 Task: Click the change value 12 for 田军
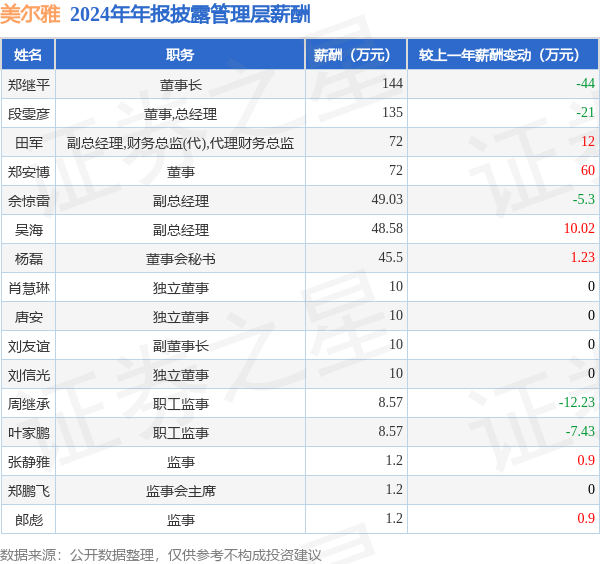click(588, 142)
